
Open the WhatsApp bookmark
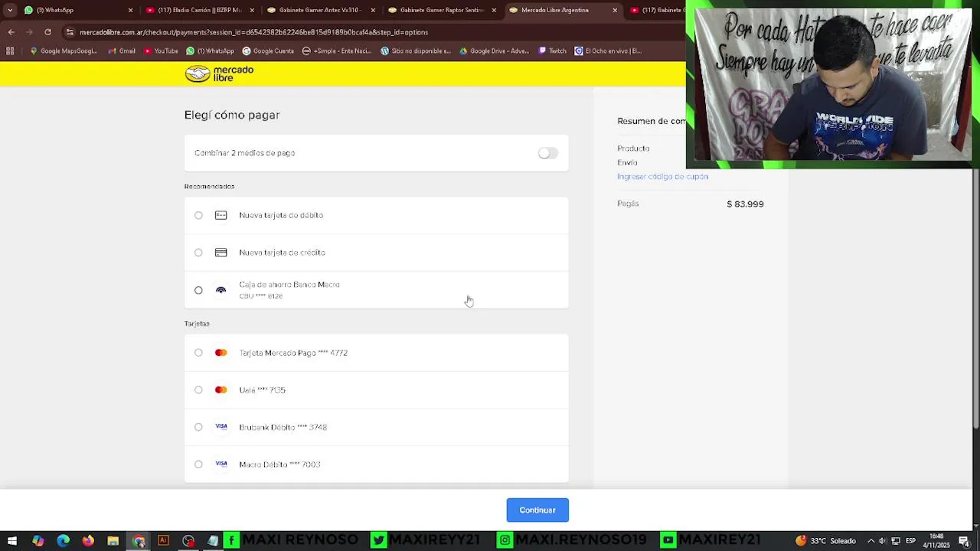pos(211,51)
